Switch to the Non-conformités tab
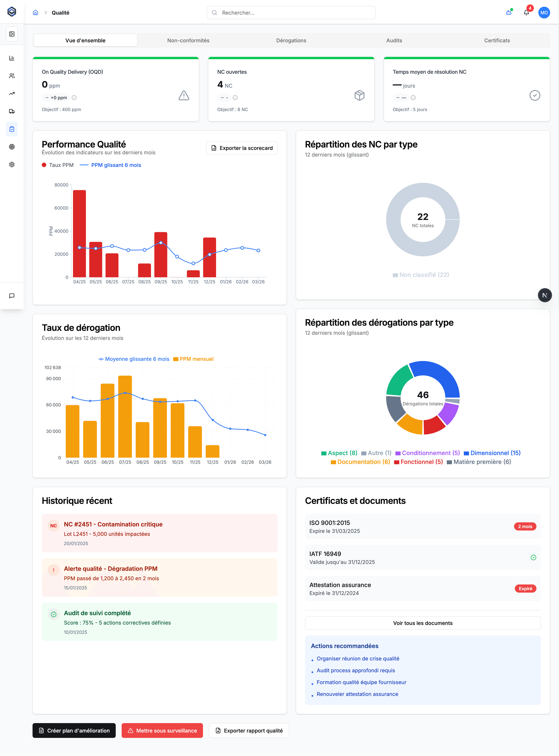559x756 pixels. [x=188, y=41]
